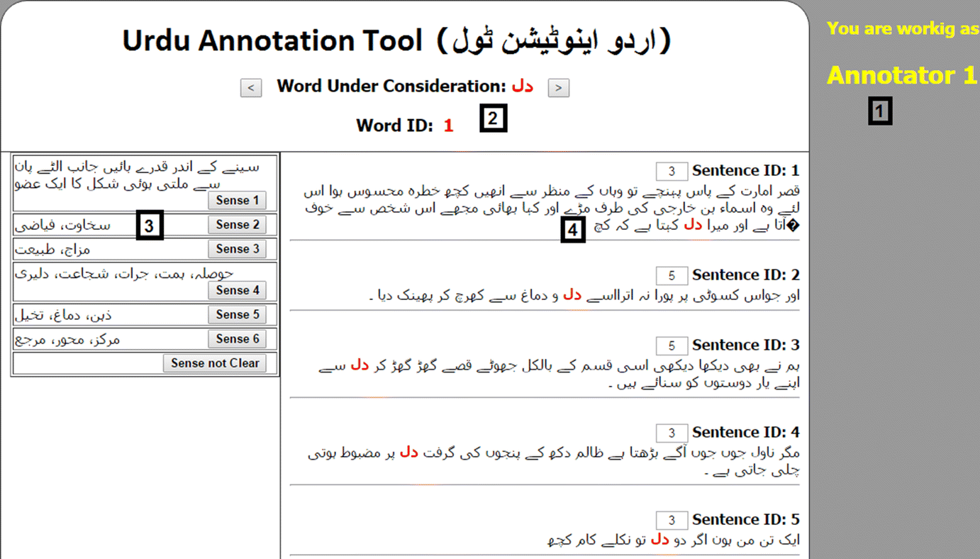Screen dimensions: 980x559
Task: Apply the Sense 6 button
Action: pyautogui.click(x=237, y=339)
